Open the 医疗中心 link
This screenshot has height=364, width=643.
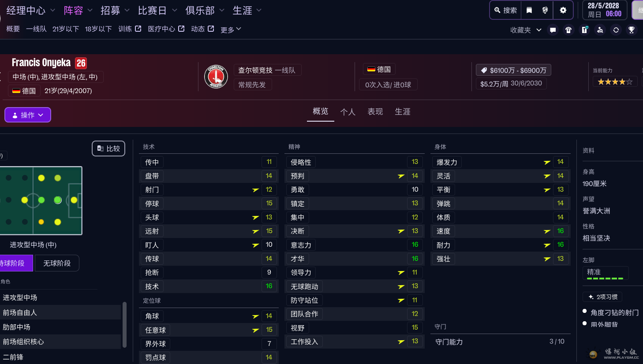(x=166, y=29)
